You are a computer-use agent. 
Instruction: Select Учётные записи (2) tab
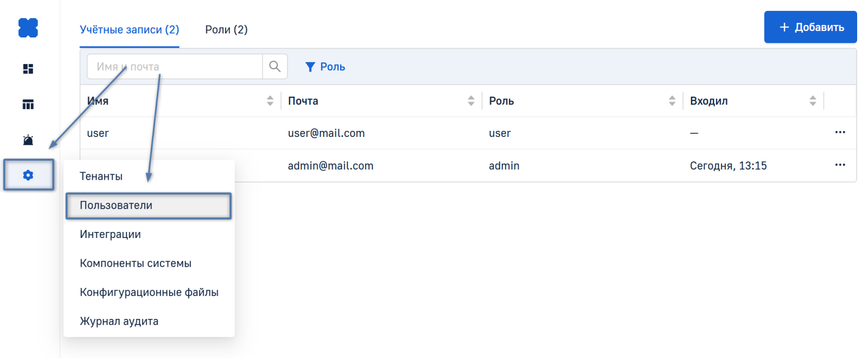129,30
